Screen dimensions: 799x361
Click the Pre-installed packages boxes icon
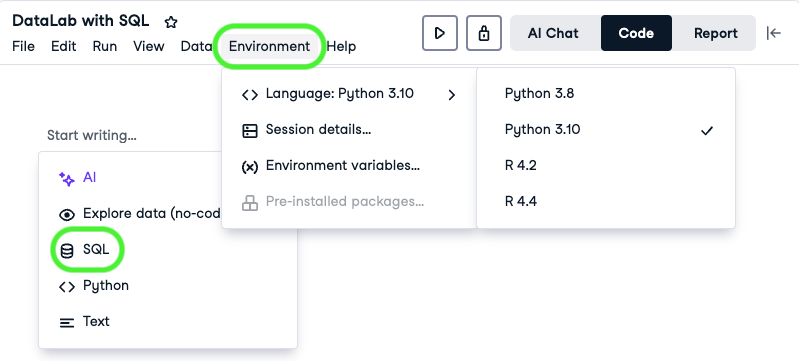tap(250, 203)
